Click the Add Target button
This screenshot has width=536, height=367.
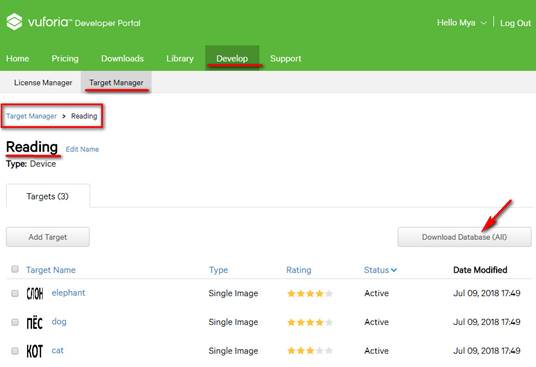tap(48, 237)
